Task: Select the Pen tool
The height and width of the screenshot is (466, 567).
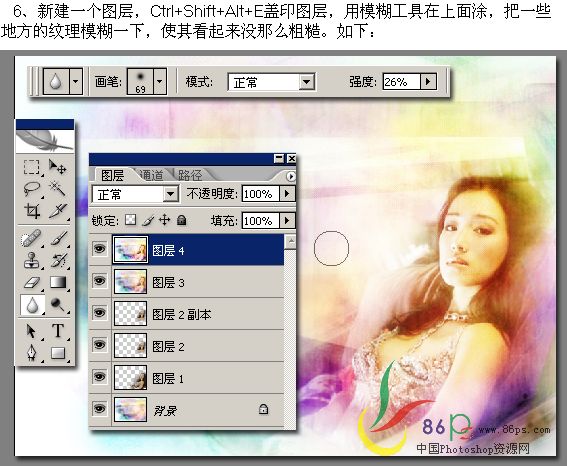Action: (31, 352)
